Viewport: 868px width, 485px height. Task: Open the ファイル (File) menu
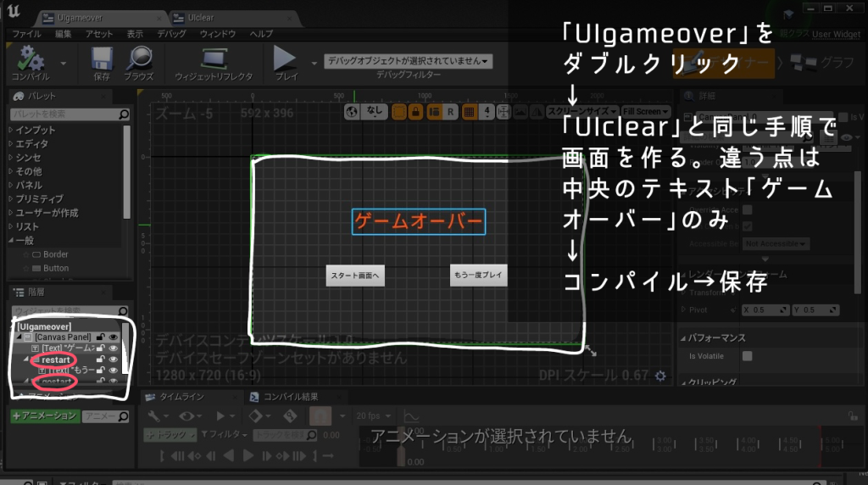pos(26,34)
